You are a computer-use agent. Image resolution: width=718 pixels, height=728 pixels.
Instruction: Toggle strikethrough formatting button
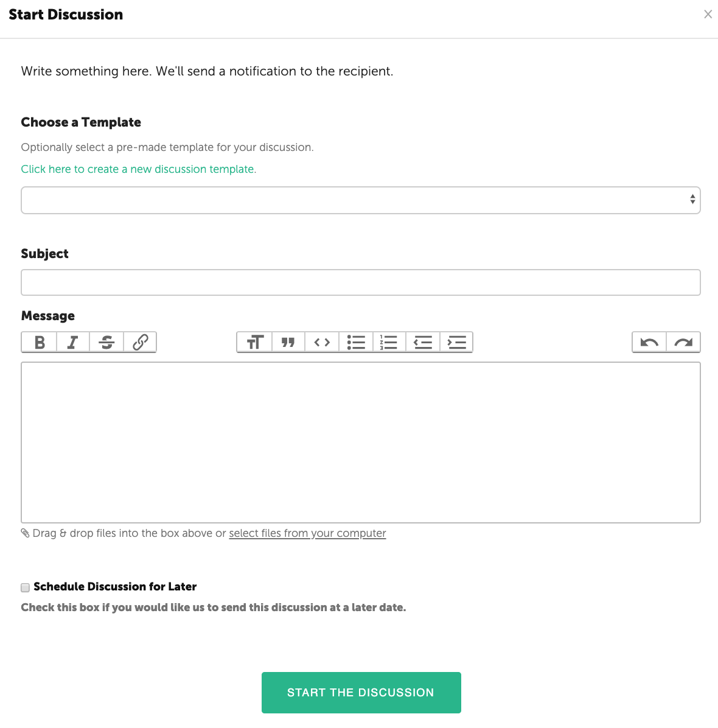[x=106, y=342]
